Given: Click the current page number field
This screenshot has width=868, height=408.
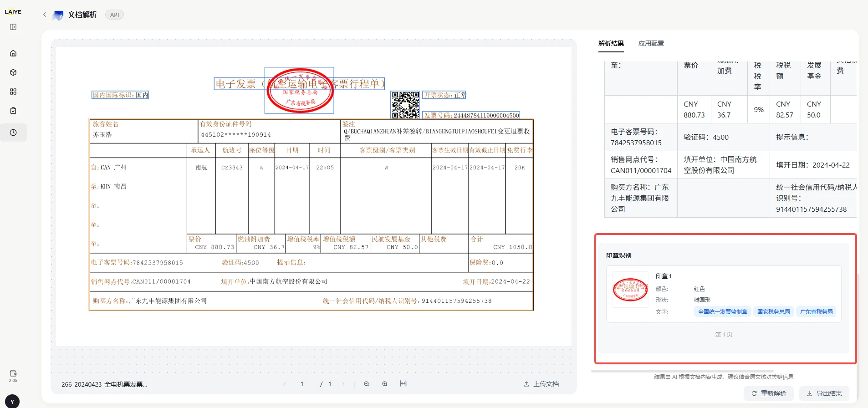Looking at the screenshot, I should pyautogui.click(x=302, y=384).
